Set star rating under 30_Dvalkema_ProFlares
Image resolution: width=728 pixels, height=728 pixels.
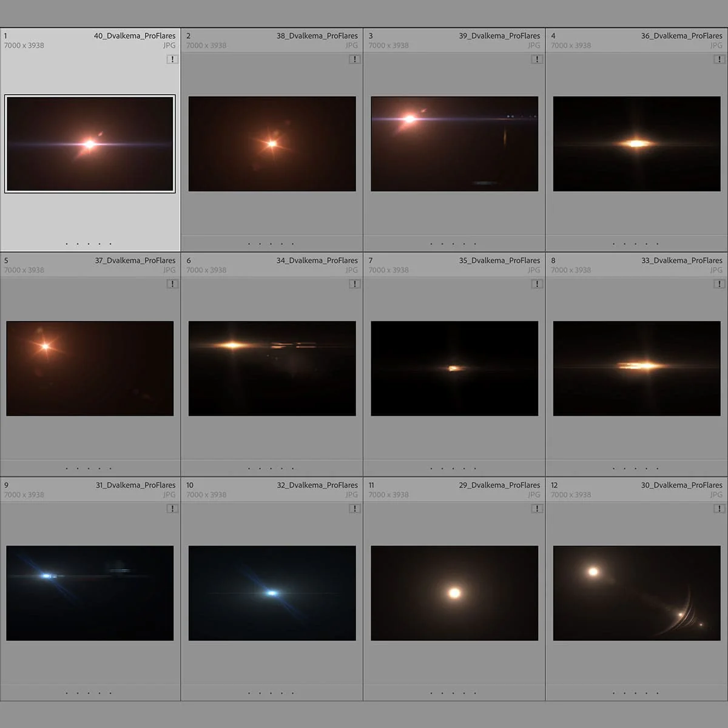pos(635,693)
